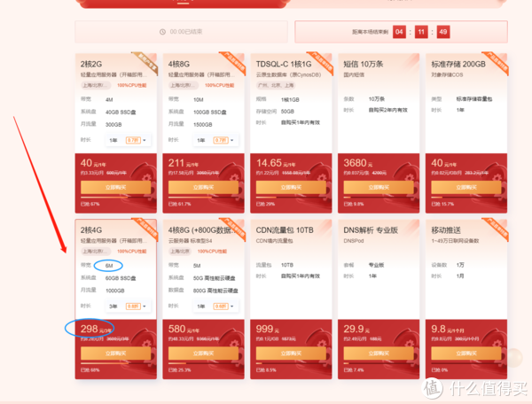Open the 时长 dropdown in the 2核2G card

click(x=128, y=140)
